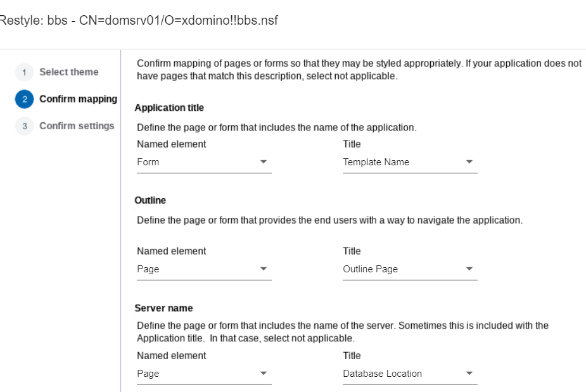Click Title label above Database Location

[x=352, y=356]
